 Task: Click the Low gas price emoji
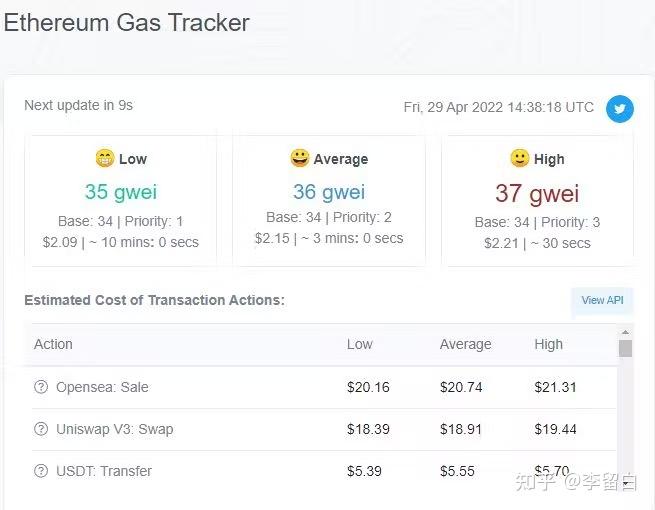pyautogui.click(x=104, y=158)
